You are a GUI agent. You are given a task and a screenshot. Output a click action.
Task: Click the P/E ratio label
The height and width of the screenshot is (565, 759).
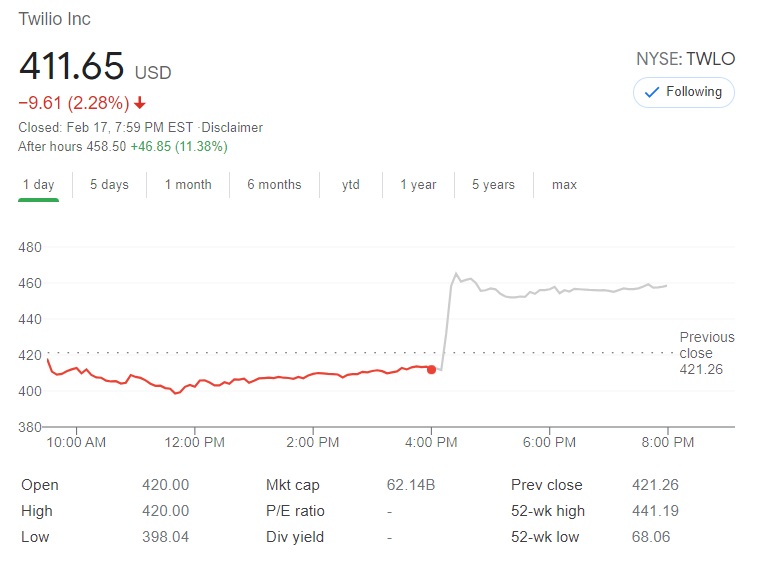[295, 511]
